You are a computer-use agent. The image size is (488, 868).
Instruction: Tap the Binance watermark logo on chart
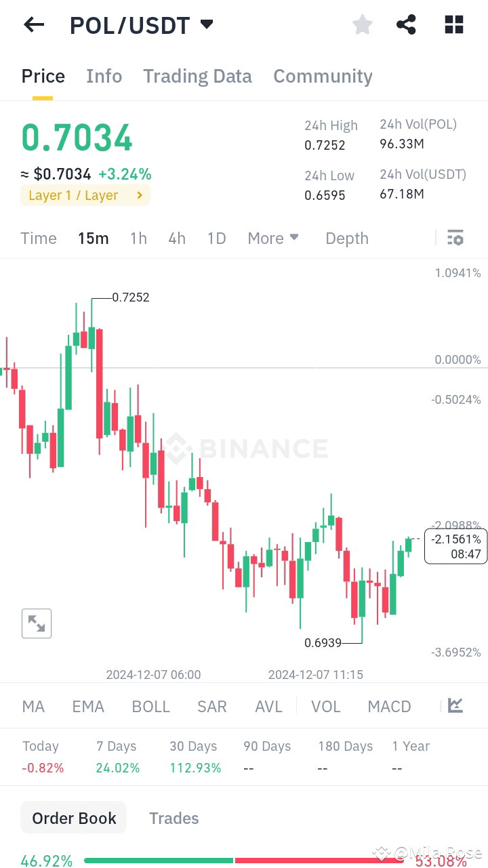click(247, 447)
